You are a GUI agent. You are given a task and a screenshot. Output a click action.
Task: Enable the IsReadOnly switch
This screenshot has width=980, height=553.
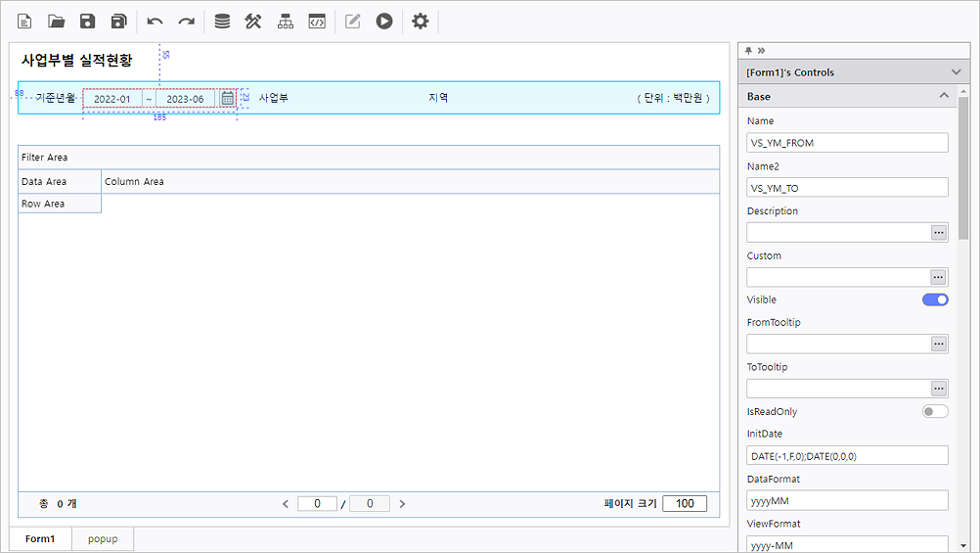pos(935,412)
